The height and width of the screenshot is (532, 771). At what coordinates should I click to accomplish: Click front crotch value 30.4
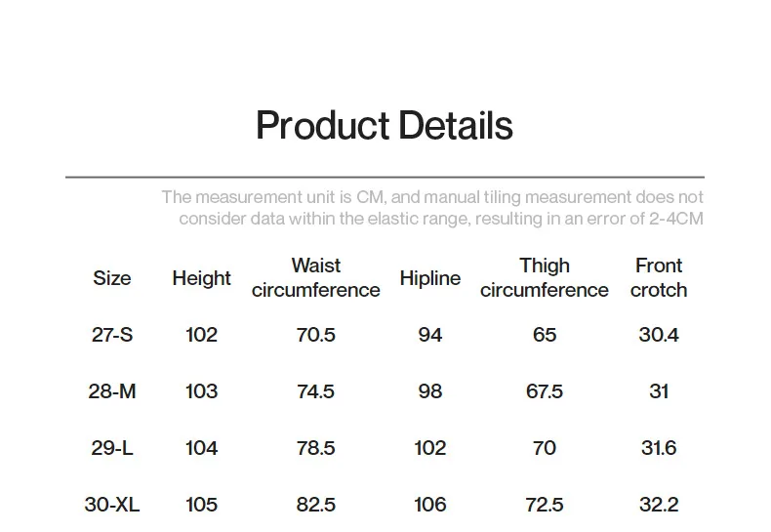point(659,335)
